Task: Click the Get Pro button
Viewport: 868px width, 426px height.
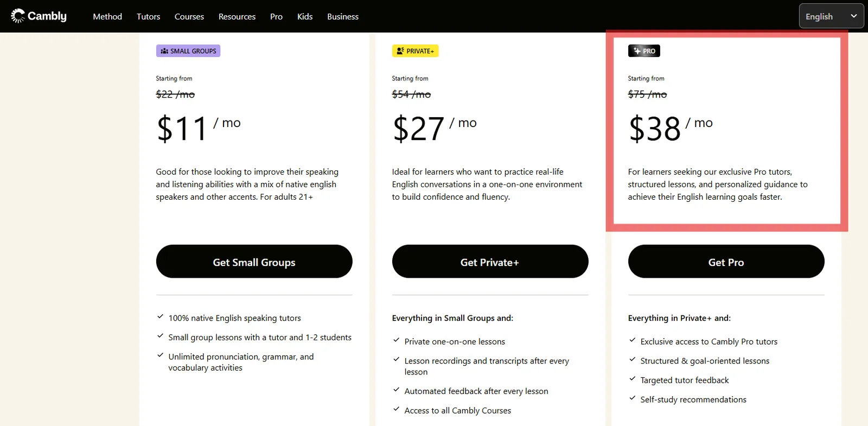Action: coord(726,262)
